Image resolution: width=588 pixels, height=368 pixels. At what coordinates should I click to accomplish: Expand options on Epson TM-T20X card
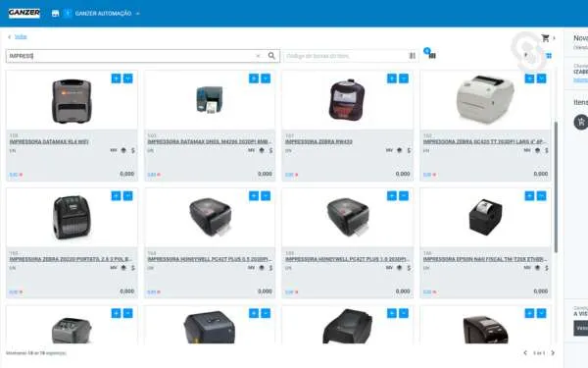541,195
